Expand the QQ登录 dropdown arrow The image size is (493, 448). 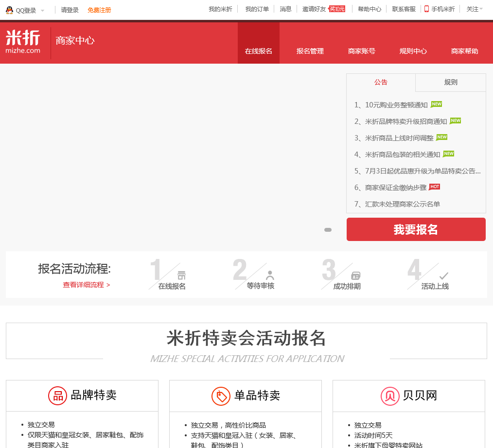(42, 11)
